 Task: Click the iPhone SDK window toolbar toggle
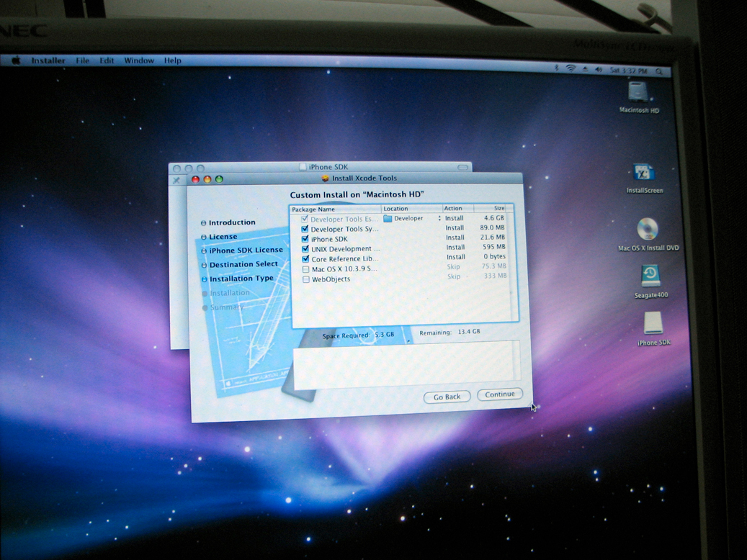[x=462, y=167]
